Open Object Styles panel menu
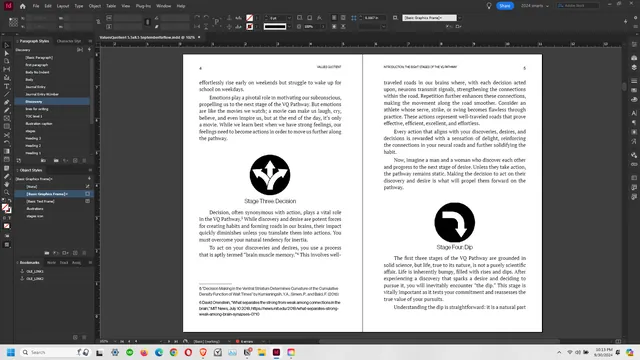 pos(90,170)
